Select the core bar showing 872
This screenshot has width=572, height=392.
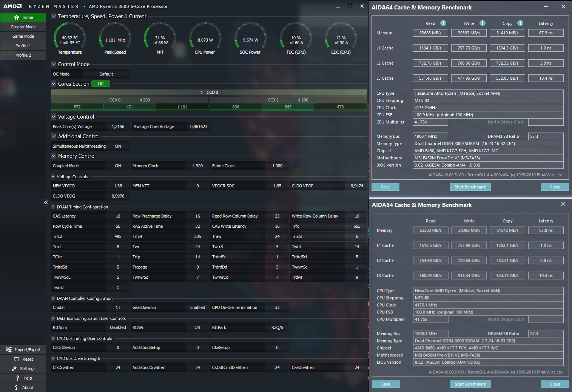[x=77, y=107]
